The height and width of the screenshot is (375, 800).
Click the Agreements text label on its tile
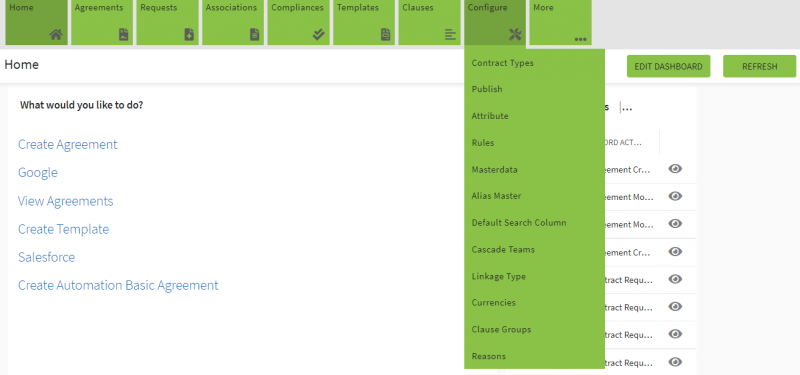[x=99, y=8]
